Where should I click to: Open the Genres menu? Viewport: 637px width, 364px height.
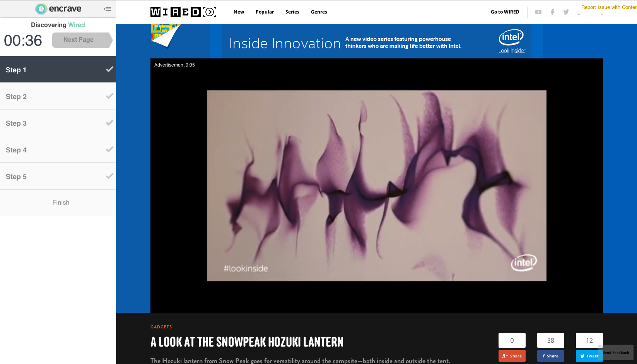[x=319, y=12]
